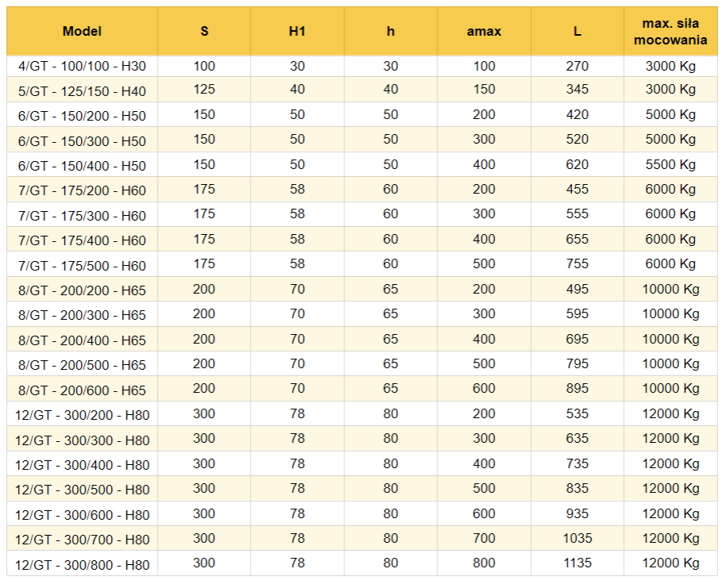Click model 5/GT - 125/150 - H40
This screenshot has width=726, height=588.
82,91
